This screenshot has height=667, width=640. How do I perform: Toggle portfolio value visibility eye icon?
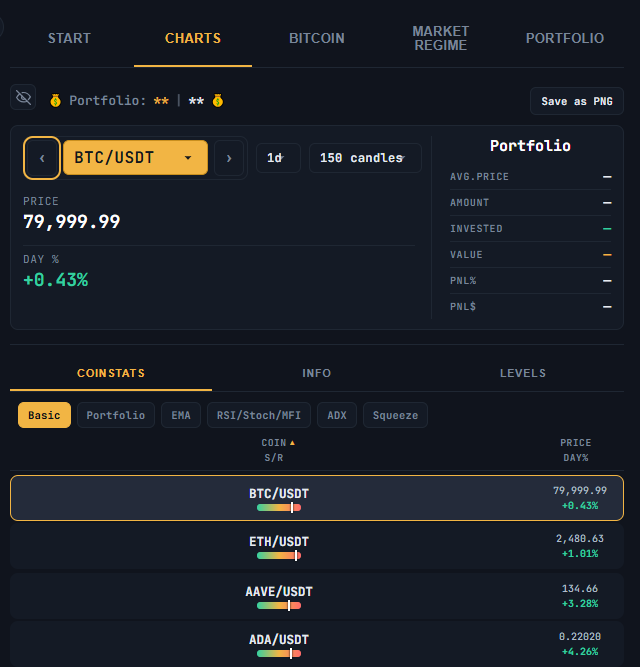click(x=23, y=97)
